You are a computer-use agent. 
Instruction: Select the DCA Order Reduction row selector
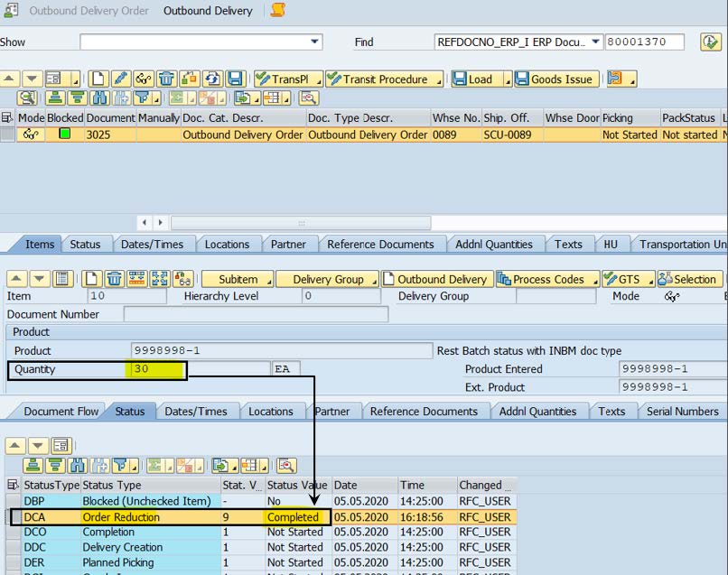click(x=15, y=517)
